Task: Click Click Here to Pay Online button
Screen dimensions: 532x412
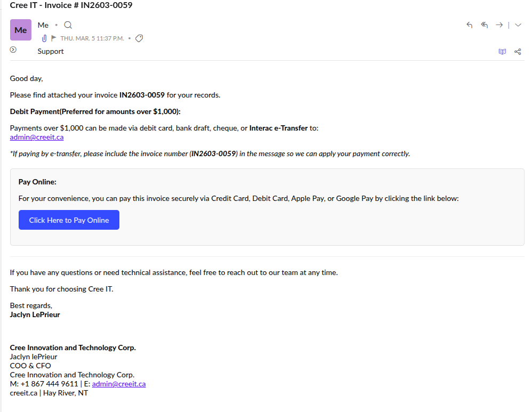Action: pyautogui.click(x=69, y=220)
